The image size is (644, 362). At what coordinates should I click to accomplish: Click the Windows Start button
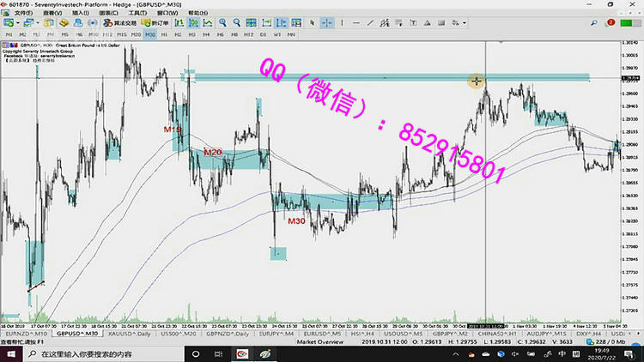(x=9, y=353)
